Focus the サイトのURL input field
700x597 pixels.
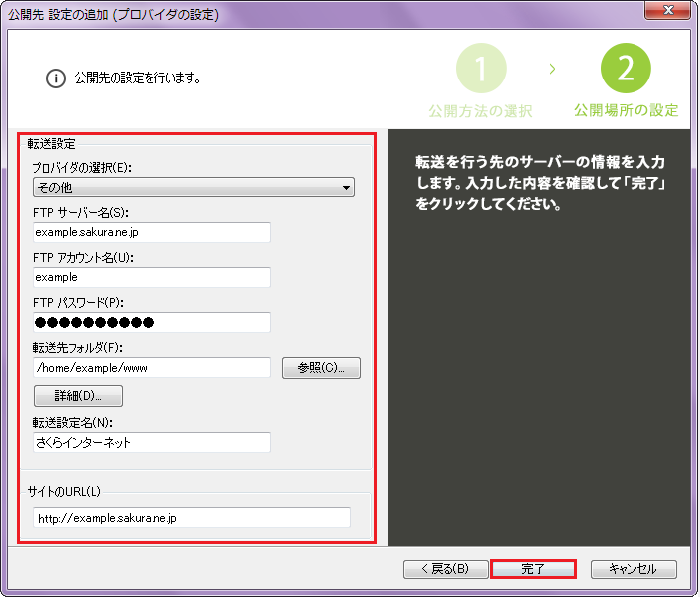pyautogui.click(x=191, y=518)
